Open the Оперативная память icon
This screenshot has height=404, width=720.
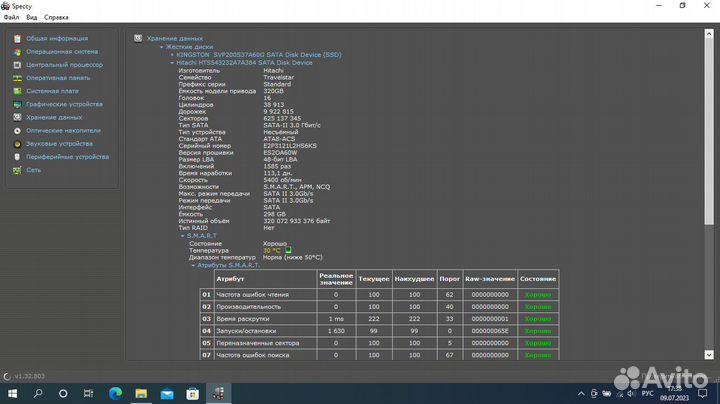(17, 78)
